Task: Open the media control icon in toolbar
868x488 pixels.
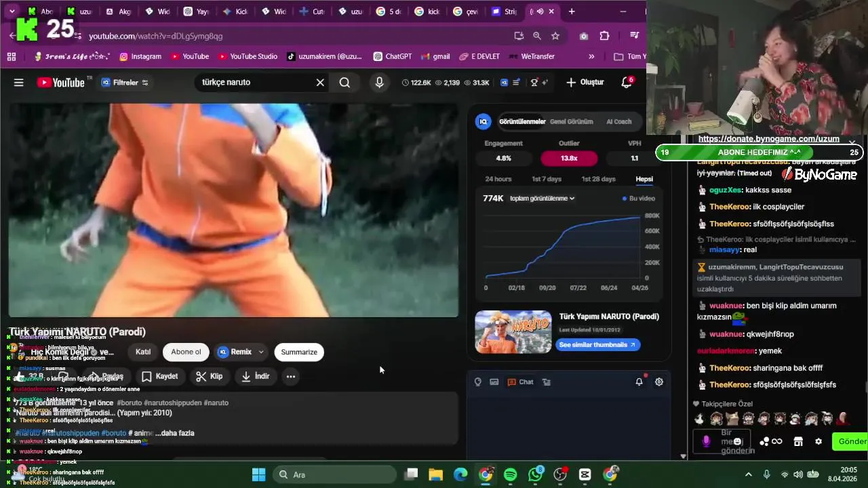Action: [635, 35]
